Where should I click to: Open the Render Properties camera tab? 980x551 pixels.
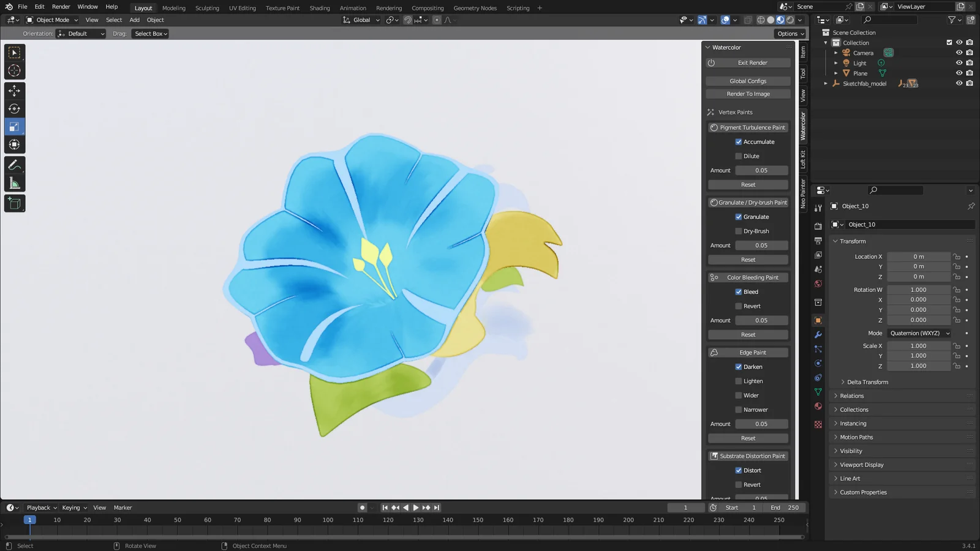pyautogui.click(x=818, y=225)
